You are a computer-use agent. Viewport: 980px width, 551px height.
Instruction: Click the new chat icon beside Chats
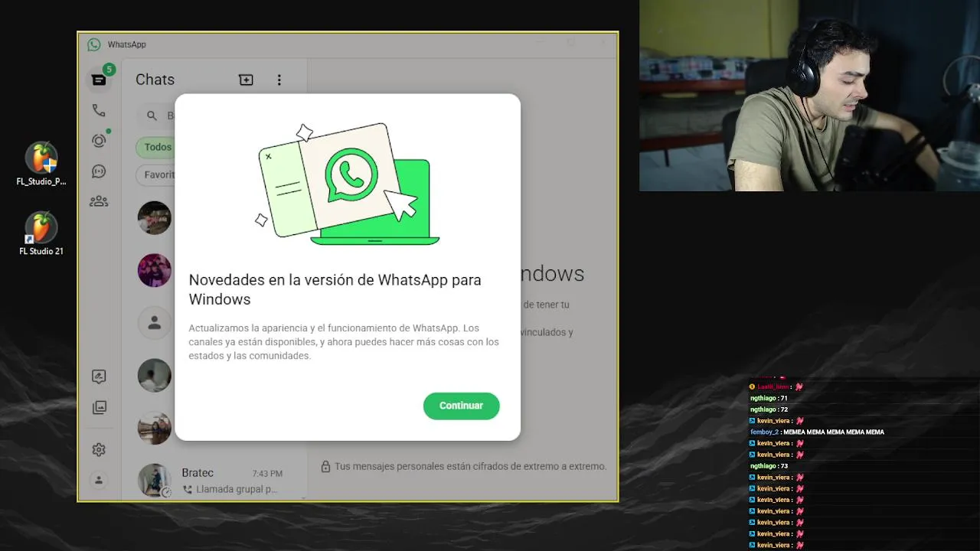pyautogui.click(x=246, y=80)
